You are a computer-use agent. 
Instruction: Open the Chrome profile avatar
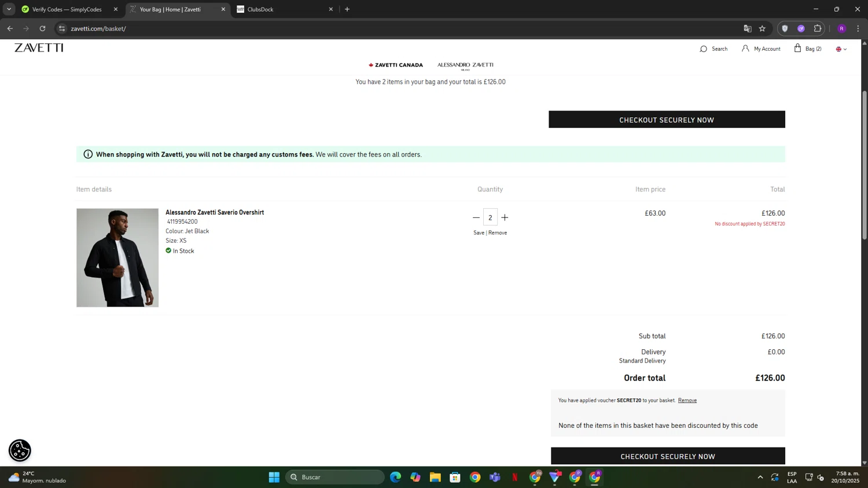tap(841, 28)
